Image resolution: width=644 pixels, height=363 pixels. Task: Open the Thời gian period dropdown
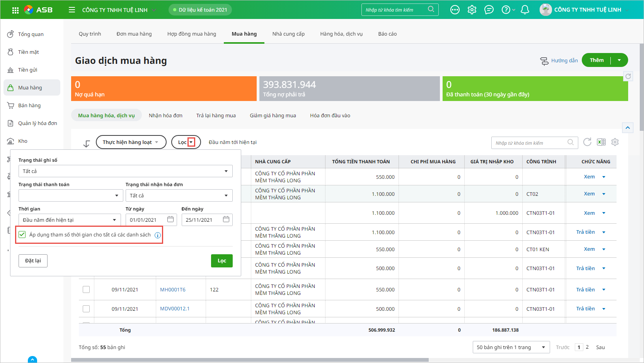(x=70, y=220)
